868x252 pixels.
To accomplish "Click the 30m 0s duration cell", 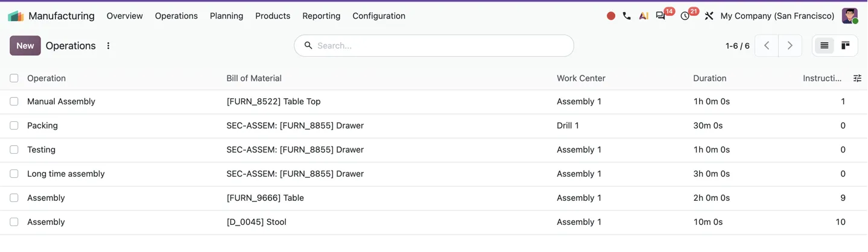I will tap(708, 126).
